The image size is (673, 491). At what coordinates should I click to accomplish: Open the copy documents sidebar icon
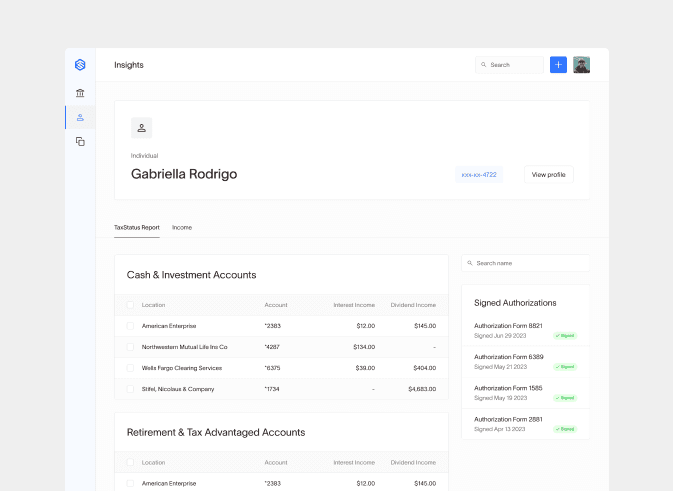coord(80,142)
